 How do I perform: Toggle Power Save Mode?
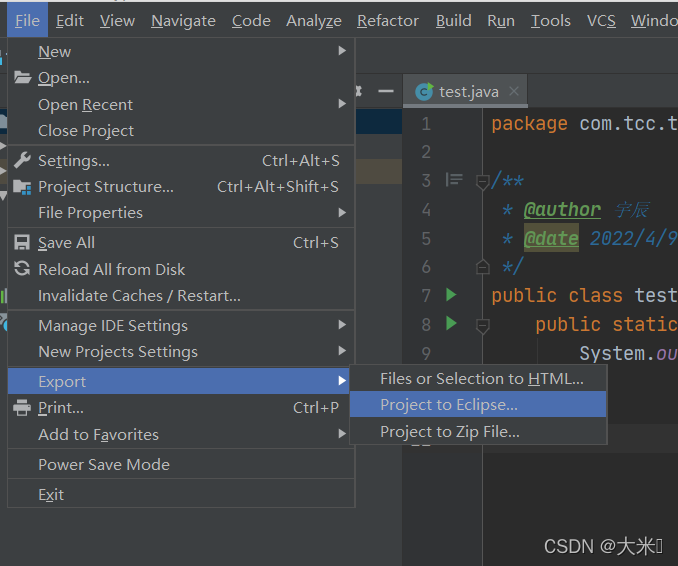click(x=104, y=464)
